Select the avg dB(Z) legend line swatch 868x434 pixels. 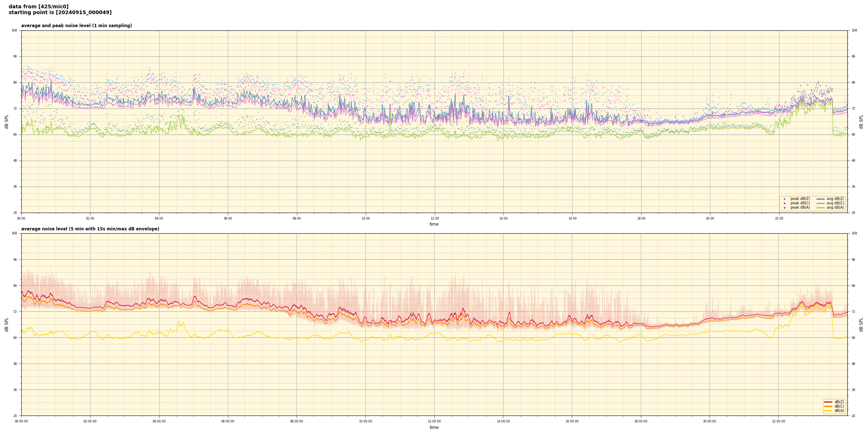pos(821,199)
